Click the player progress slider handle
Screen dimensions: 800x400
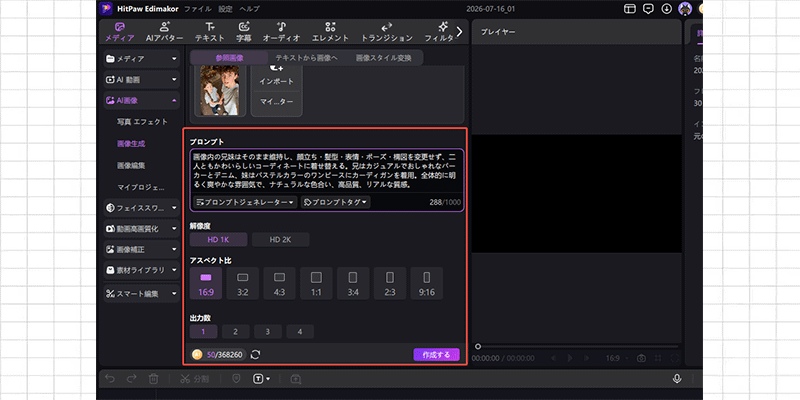[478, 346]
